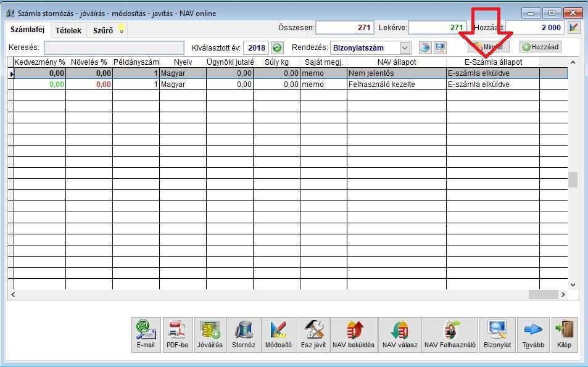This screenshot has width=588, height=367.
Task: Click the scroll down arrow of the grid
Action: click(573, 285)
